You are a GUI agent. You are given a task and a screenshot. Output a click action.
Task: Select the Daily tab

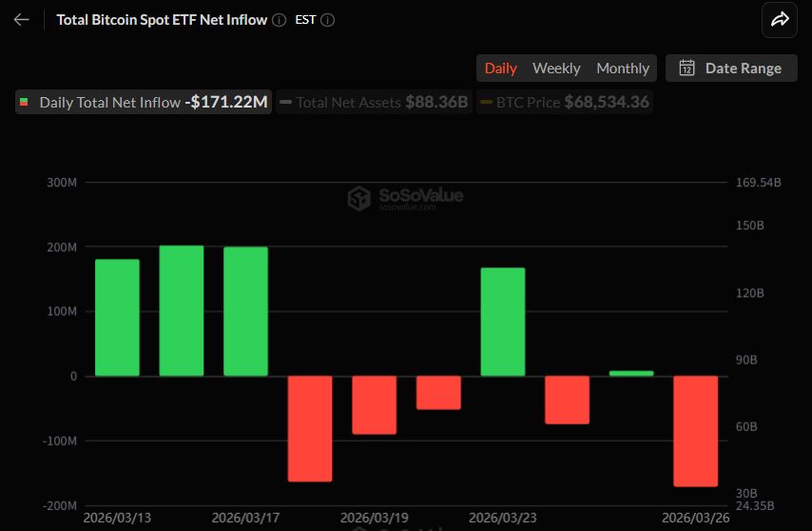501,69
